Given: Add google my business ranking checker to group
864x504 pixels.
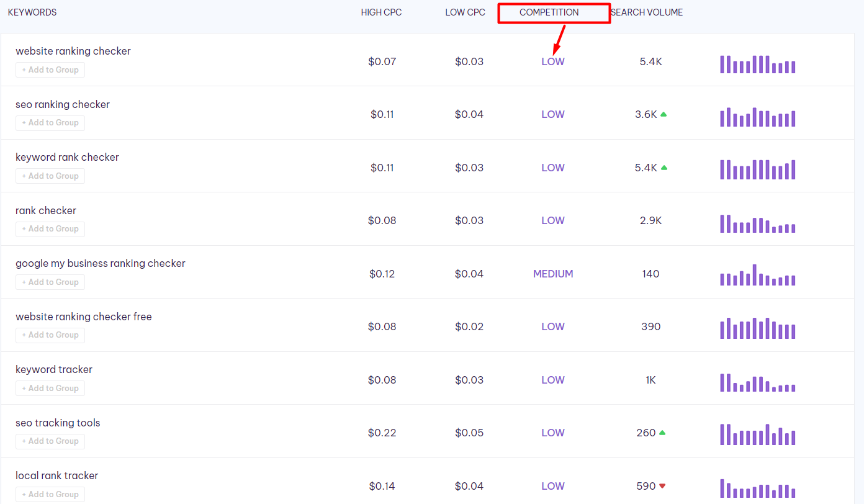Looking at the screenshot, I should 50,282.
